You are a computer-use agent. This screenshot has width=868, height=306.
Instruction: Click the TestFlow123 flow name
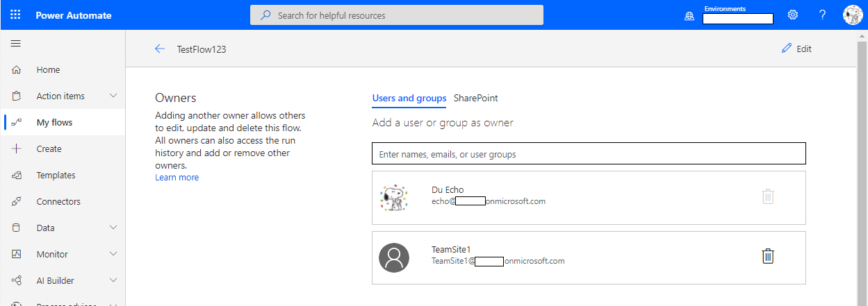202,49
